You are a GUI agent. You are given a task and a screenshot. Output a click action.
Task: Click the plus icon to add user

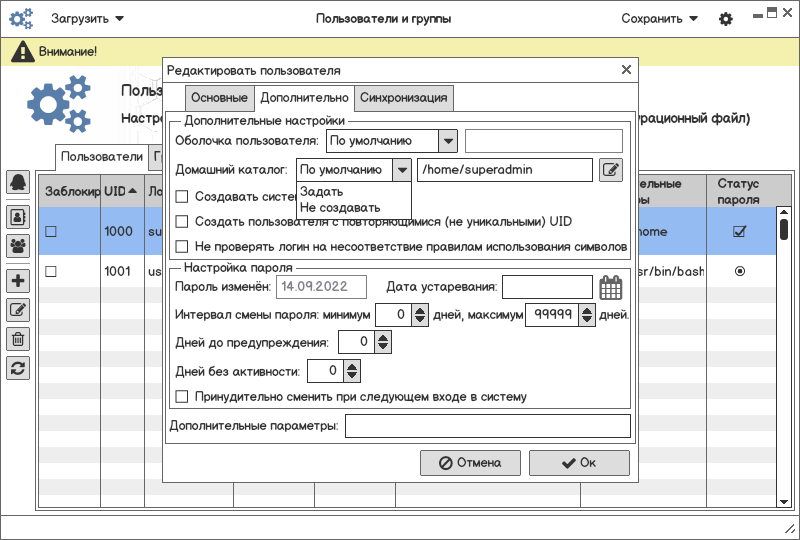pos(18,281)
